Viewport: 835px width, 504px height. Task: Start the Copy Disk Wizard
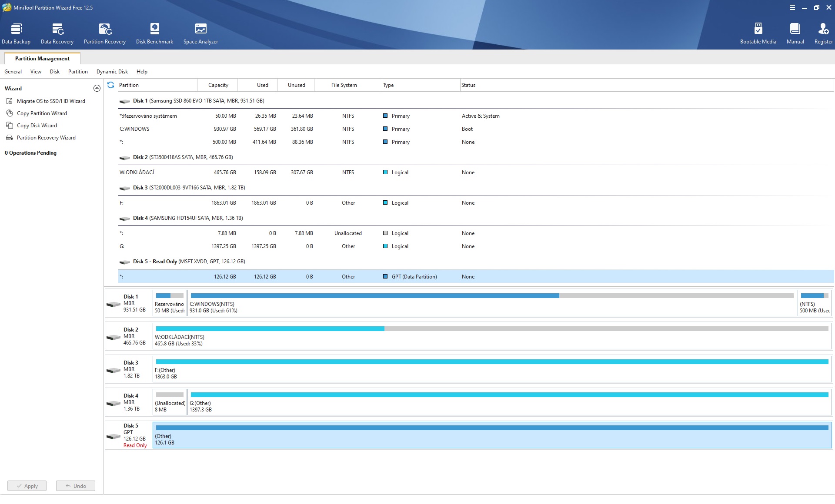(37, 126)
